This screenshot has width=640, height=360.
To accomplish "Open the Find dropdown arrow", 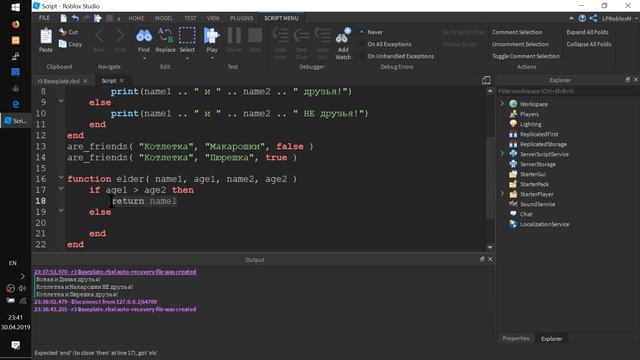I will coord(144,58).
